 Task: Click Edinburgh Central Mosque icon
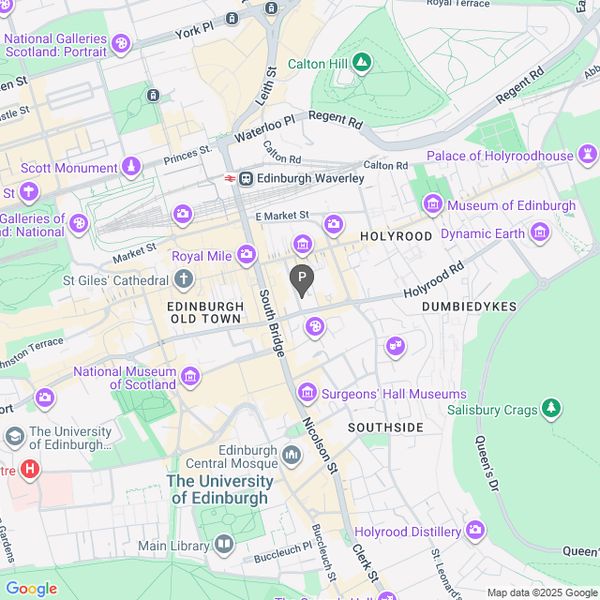pos(292,455)
